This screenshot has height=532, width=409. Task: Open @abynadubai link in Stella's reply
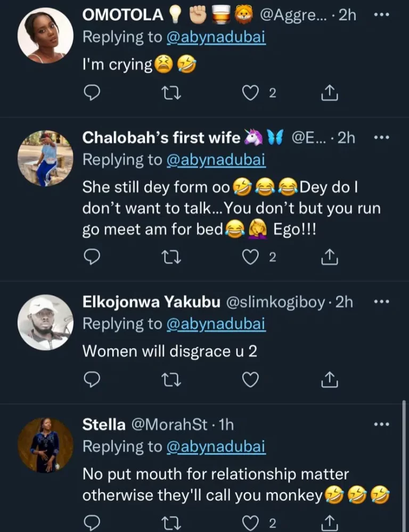(x=216, y=448)
